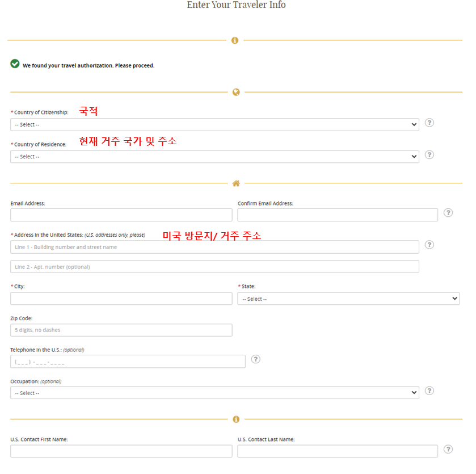Viewport: 476px width, 474px height.
Task: Click the Zip Code field
Action: [x=121, y=330]
